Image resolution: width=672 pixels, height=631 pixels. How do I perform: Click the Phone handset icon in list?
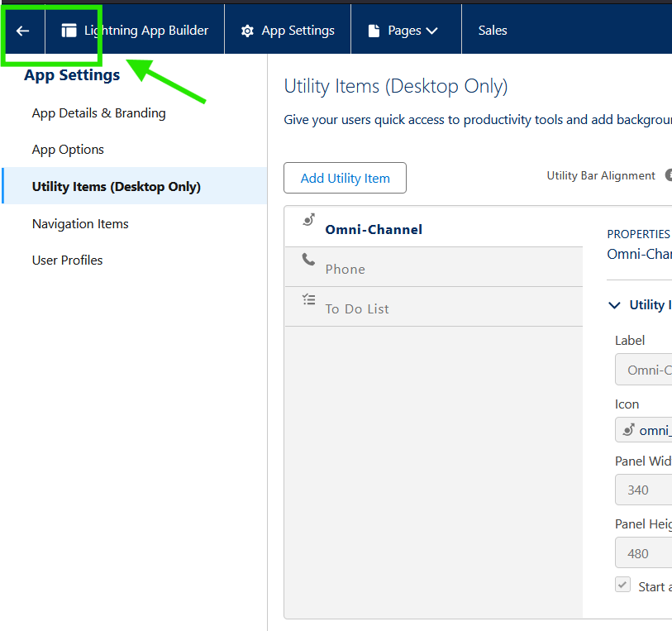308,260
